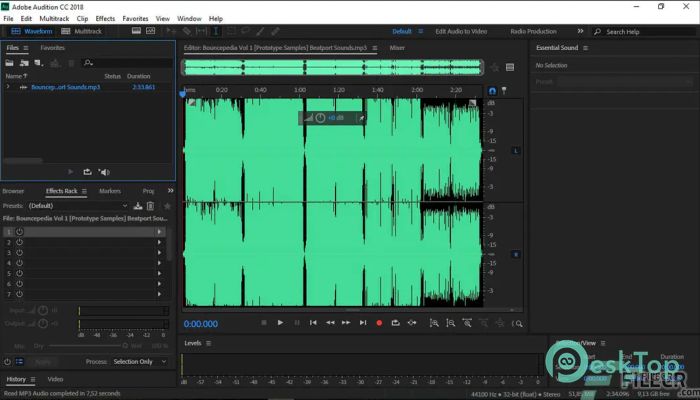700x400 pixels.
Task: Move playhead to previous marker
Action: pyautogui.click(x=313, y=322)
